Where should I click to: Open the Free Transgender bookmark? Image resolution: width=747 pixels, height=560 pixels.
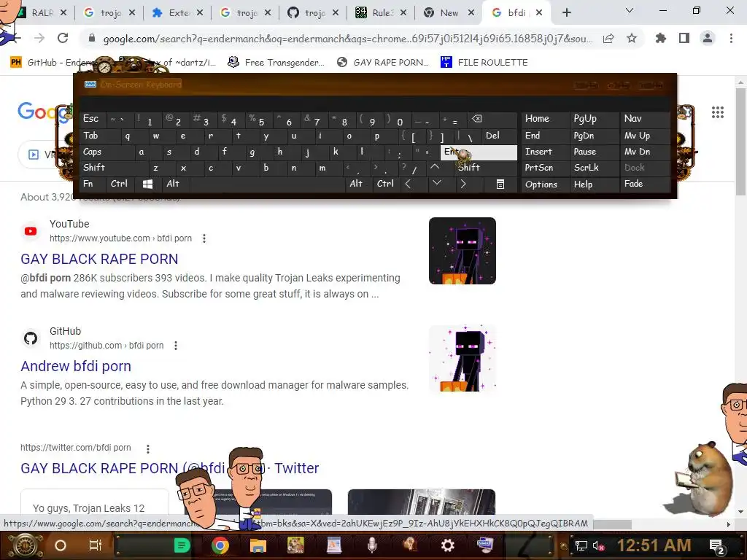(x=276, y=63)
